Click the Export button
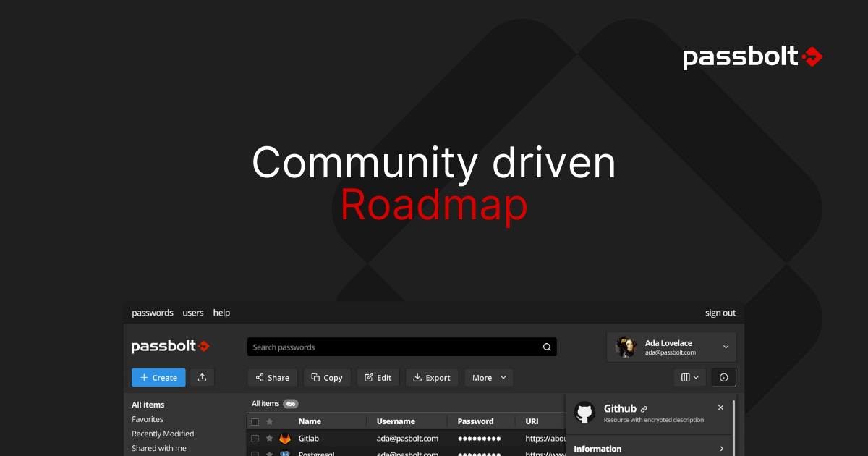 [x=432, y=377]
